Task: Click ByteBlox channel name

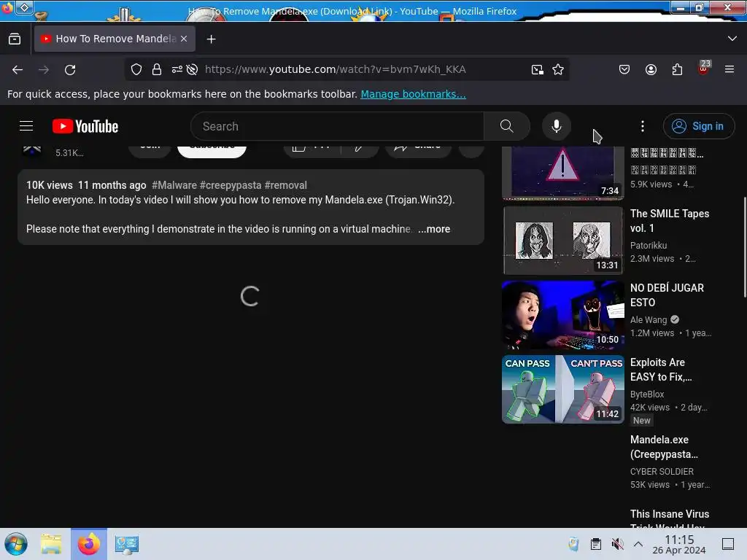Action: [x=647, y=394]
